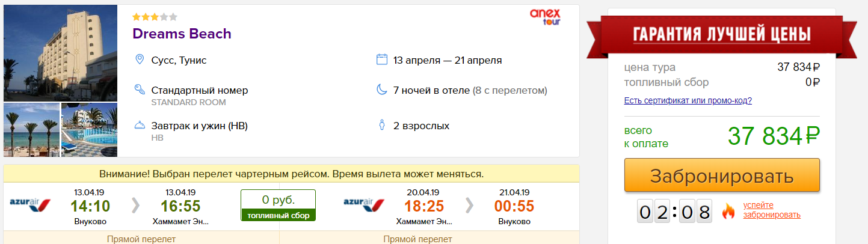Click the flame icon near the countdown timer
Screen dimensions: 868x244
[x=728, y=211]
